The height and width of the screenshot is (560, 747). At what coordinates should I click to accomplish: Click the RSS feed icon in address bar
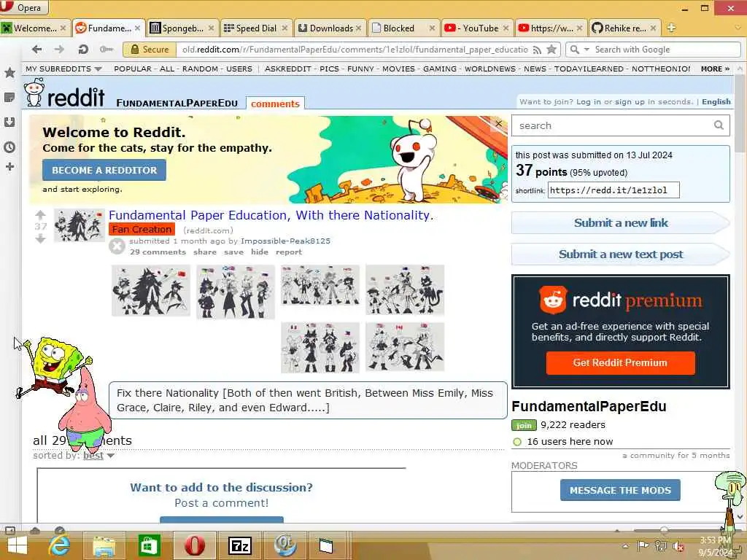point(538,50)
